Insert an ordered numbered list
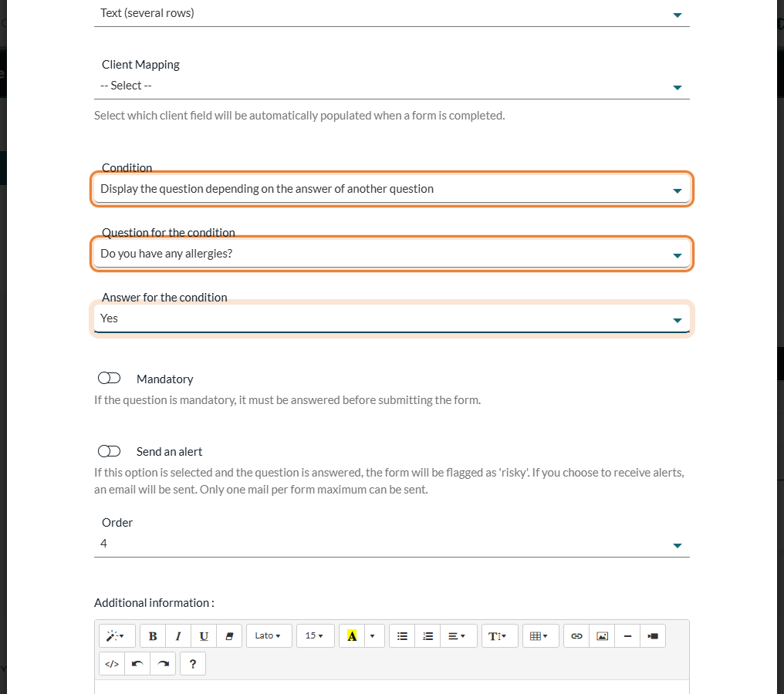The image size is (784, 694). tap(427, 635)
